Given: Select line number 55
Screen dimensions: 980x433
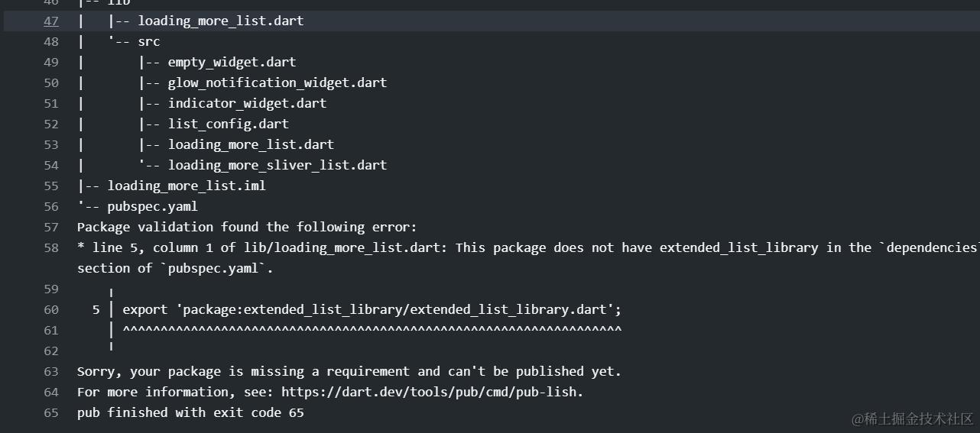Looking at the screenshot, I should pos(50,186).
